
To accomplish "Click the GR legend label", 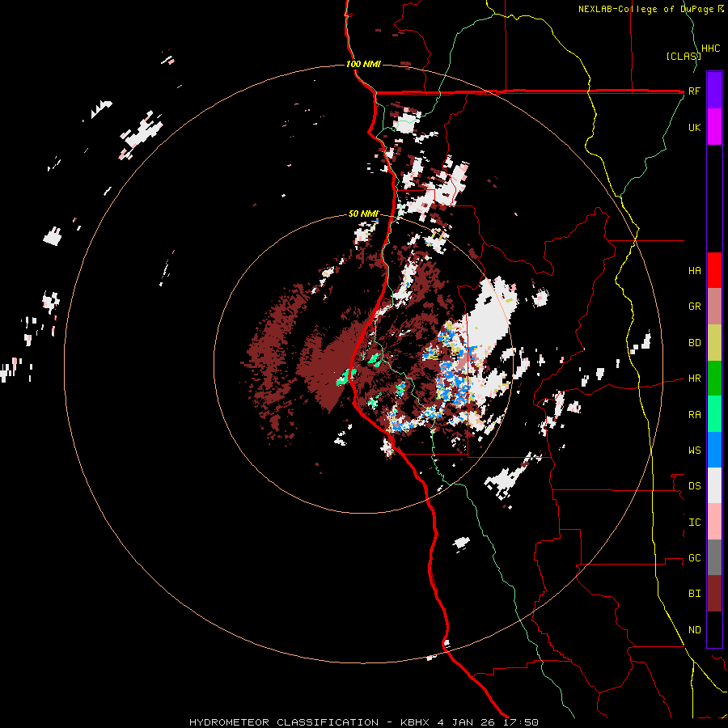I will coord(694,307).
